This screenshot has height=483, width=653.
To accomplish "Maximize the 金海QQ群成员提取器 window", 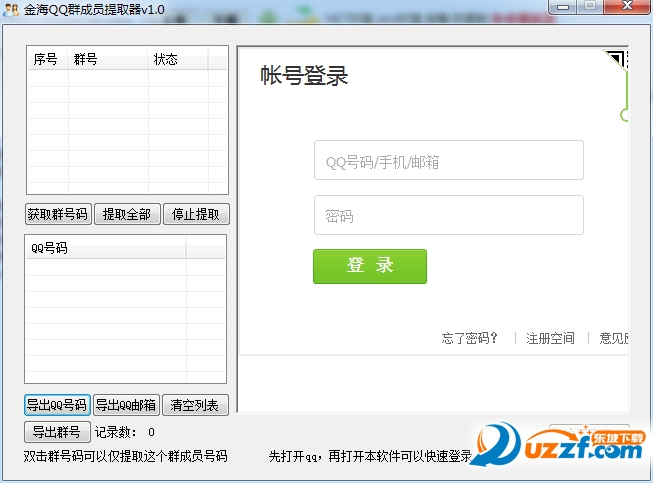I will click(590, 7).
